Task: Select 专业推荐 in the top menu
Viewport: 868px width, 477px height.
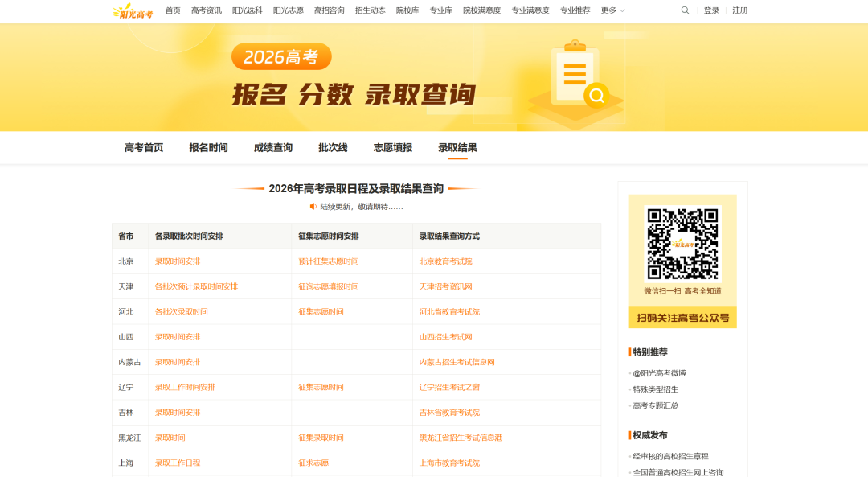Action: [x=575, y=10]
